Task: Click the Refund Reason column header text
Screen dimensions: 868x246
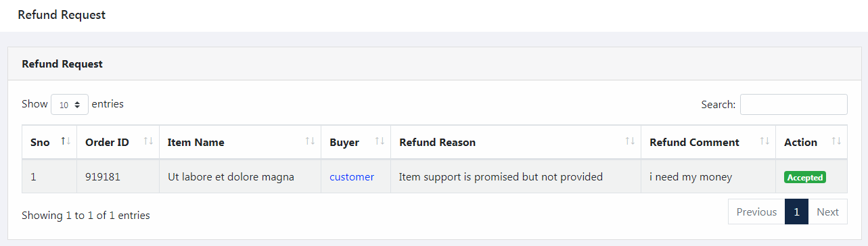Action: click(437, 143)
